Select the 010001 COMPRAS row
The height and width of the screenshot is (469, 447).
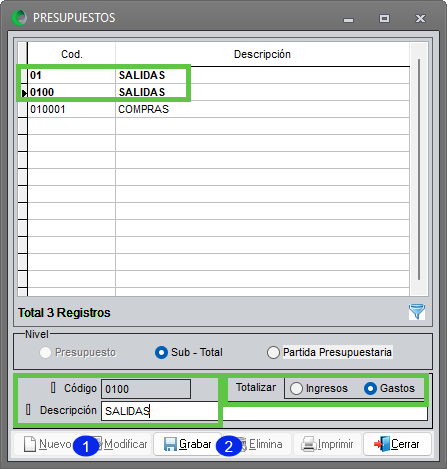(x=218, y=109)
